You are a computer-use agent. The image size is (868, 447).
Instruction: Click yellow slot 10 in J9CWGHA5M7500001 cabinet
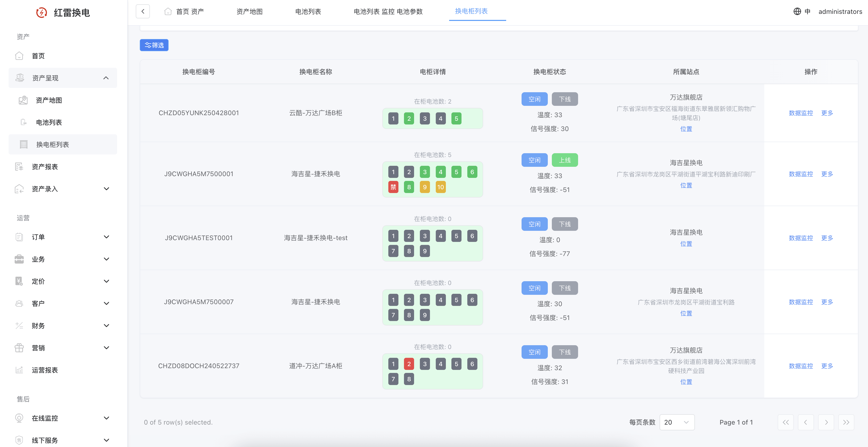point(440,187)
